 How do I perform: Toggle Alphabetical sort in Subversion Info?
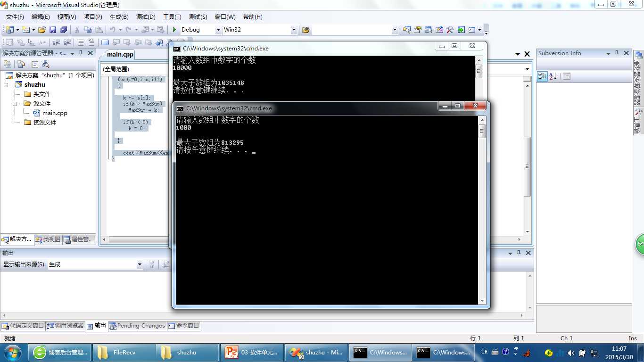[x=553, y=76]
